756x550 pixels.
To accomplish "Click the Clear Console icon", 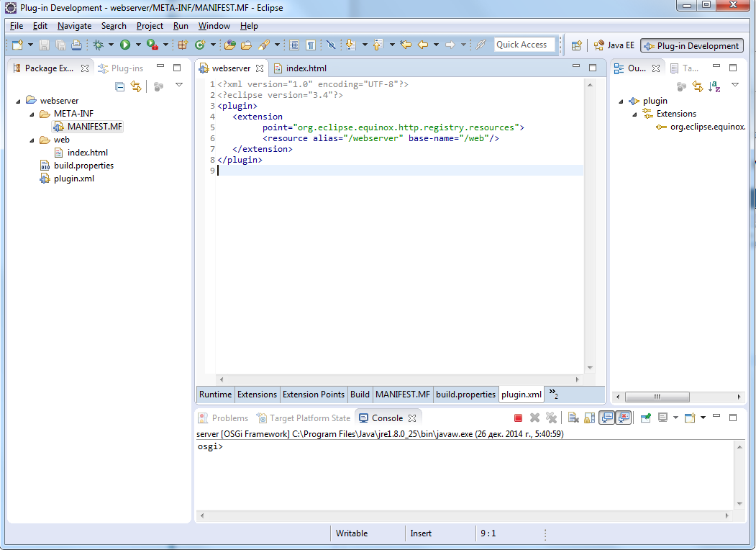I will [x=573, y=418].
